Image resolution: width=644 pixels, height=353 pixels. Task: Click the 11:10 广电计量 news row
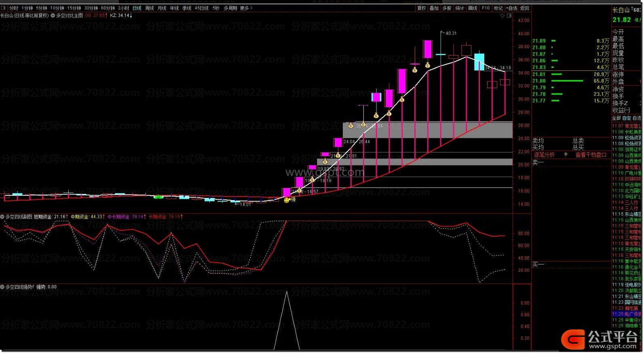[627, 173]
